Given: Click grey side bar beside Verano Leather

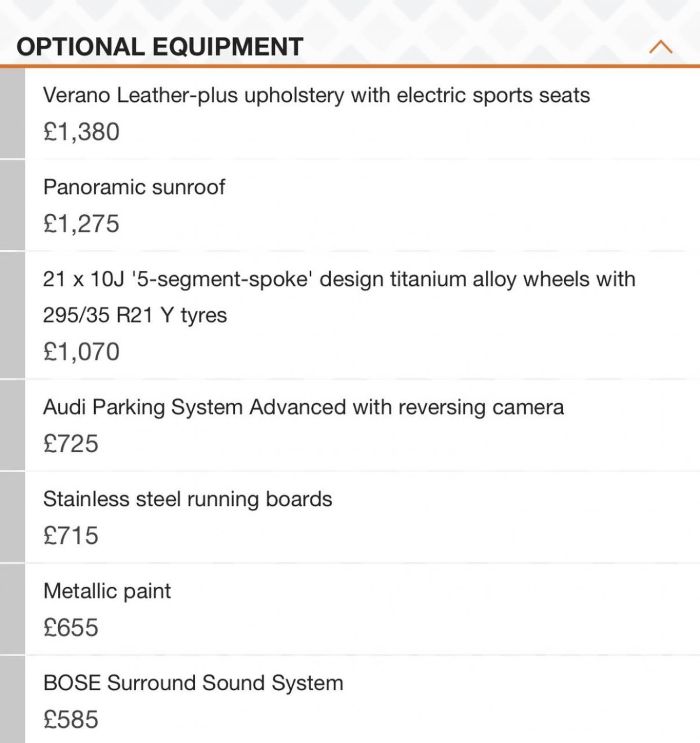Looking at the screenshot, I should [x=12, y=113].
